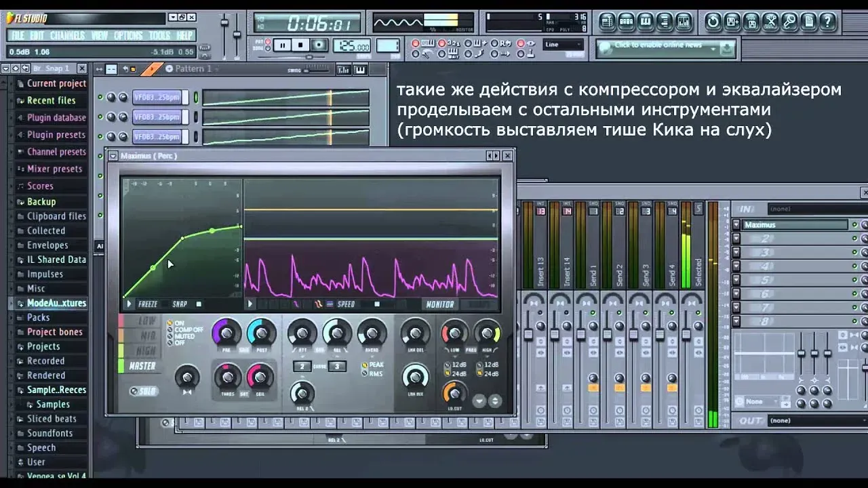This screenshot has height=488, width=868.
Task: Click the Current project browser item
Action: pos(56,83)
